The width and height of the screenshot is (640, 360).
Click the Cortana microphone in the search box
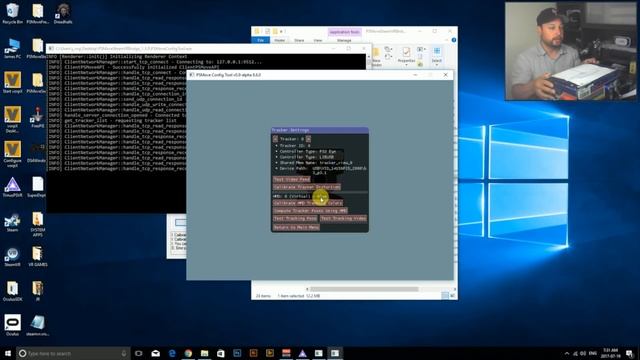(124, 353)
